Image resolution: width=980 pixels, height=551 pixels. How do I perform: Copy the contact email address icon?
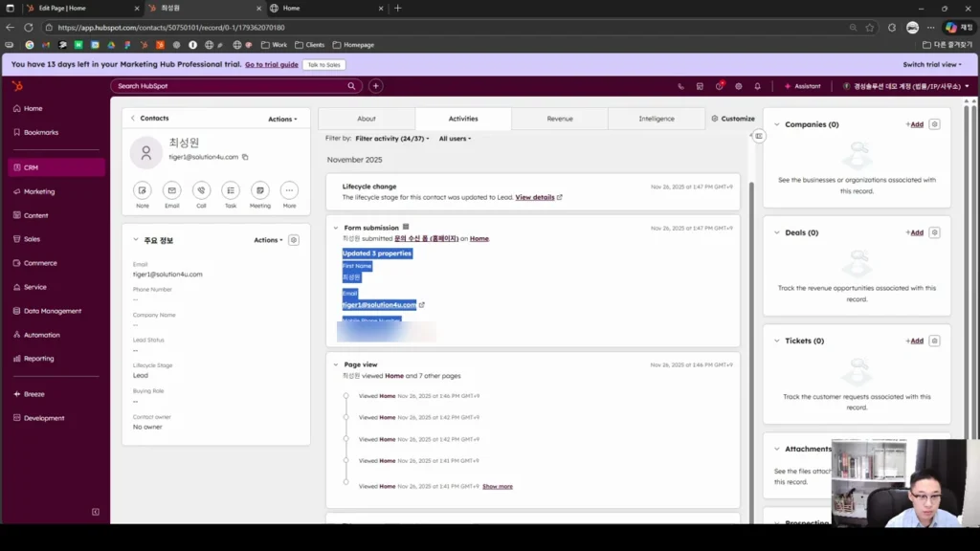coord(245,157)
